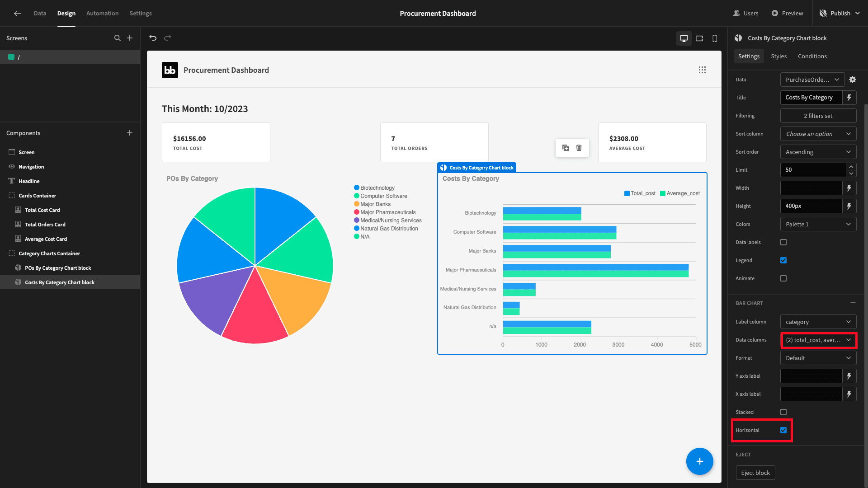Click the 2 filters set button

(818, 116)
